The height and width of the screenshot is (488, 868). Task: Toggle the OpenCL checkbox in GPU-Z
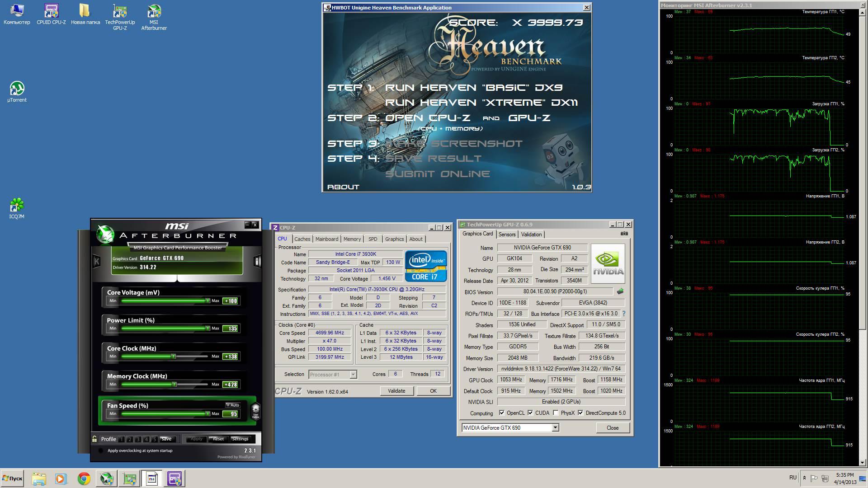(501, 413)
